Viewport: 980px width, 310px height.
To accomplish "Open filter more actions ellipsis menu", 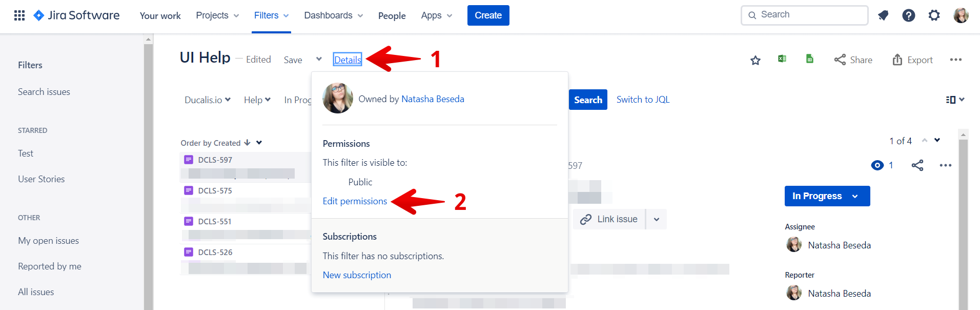I will [955, 60].
